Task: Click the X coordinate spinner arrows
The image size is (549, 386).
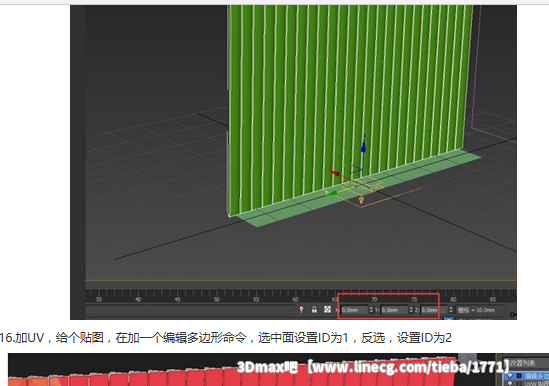Action: pos(371,310)
